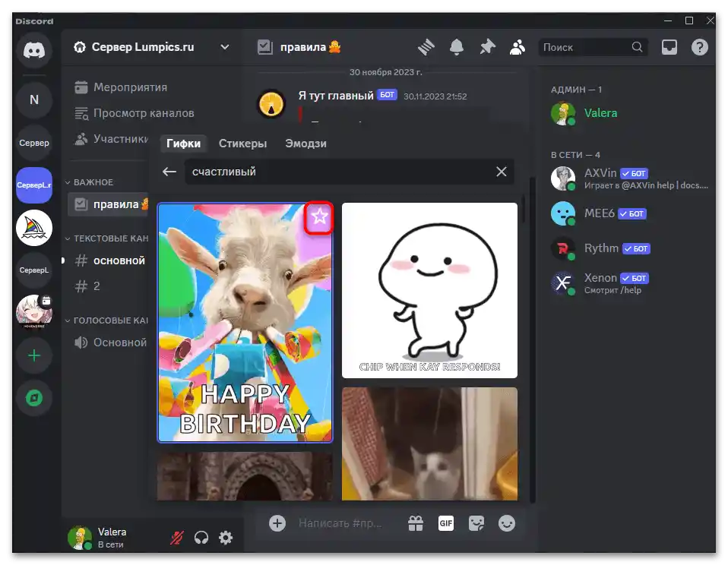Go back with arrow in GIF search
Viewport: 728px width, 565px height.
point(169,172)
